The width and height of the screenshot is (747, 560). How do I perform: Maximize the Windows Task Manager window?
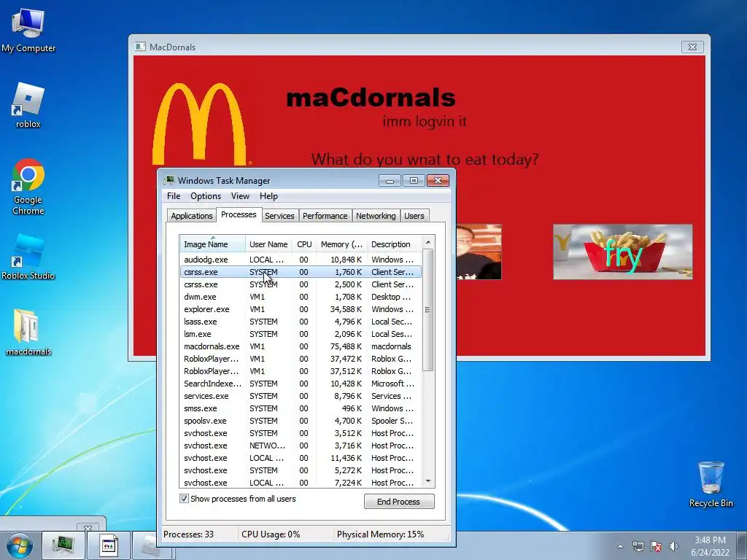pyautogui.click(x=414, y=181)
